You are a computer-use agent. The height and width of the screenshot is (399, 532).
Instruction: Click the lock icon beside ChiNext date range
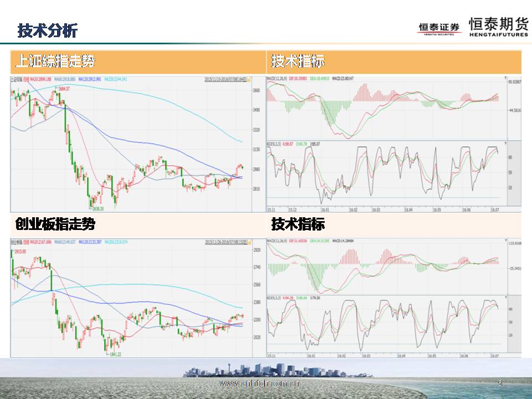coord(250,242)
